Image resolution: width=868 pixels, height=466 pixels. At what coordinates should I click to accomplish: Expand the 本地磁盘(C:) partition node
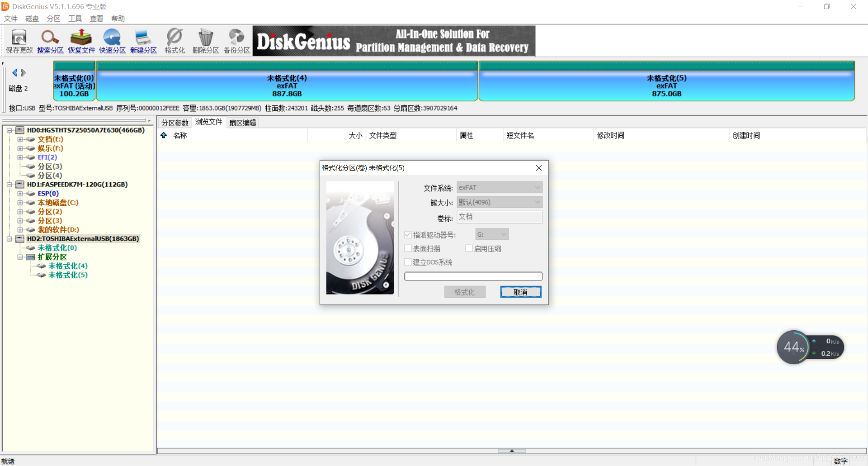coord(20,203)
